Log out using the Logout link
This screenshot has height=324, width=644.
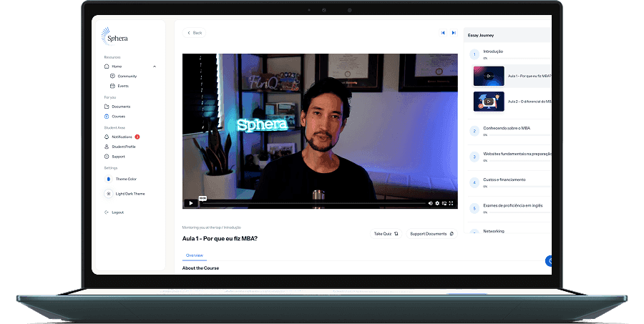[114, 212]
